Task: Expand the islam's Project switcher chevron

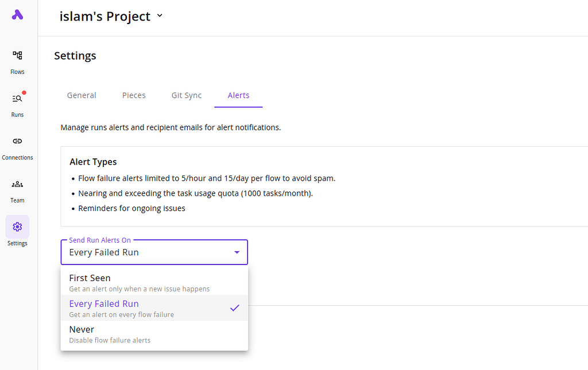Action: (x=159, y=16)
